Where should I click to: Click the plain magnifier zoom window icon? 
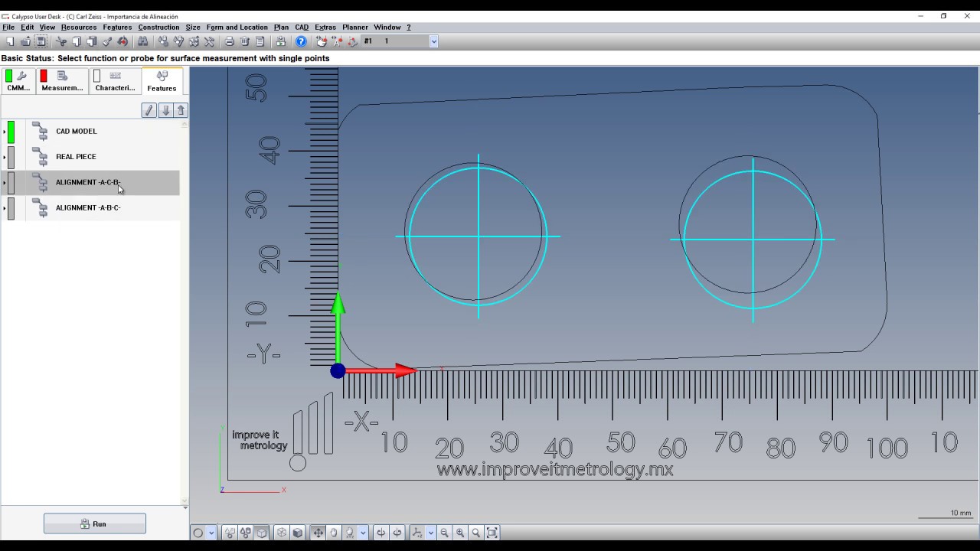pos(475,533)
